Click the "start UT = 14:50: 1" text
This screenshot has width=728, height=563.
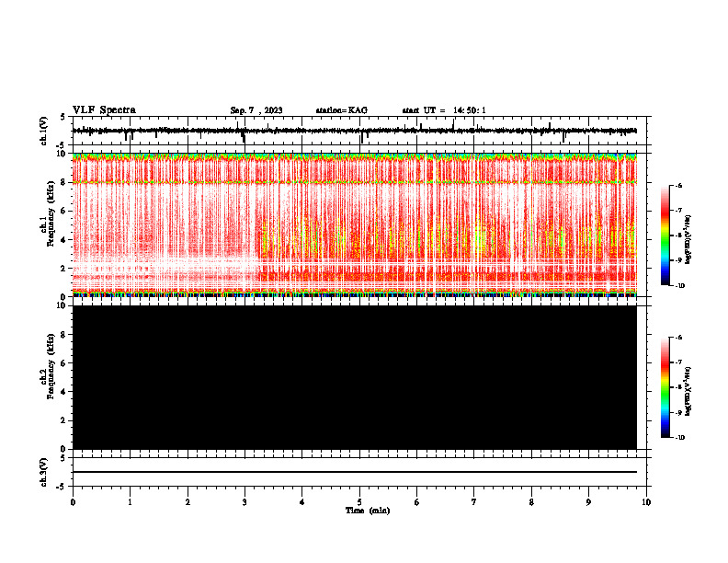[444, 110]
